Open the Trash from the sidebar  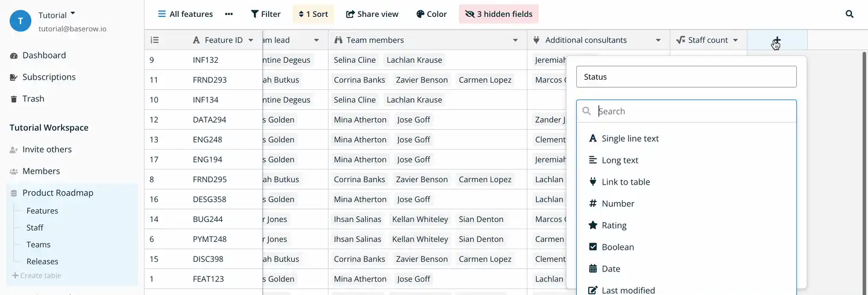(33, 98)
